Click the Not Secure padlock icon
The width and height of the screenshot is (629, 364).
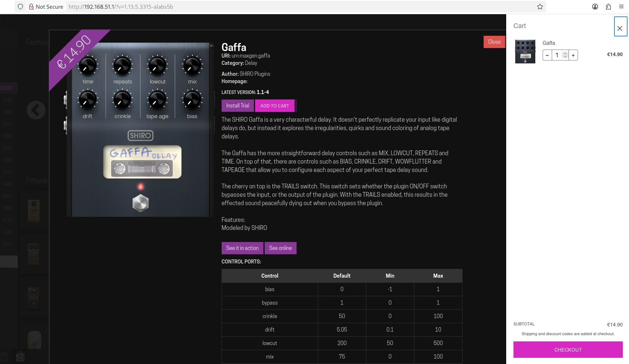tap(31, 7)
